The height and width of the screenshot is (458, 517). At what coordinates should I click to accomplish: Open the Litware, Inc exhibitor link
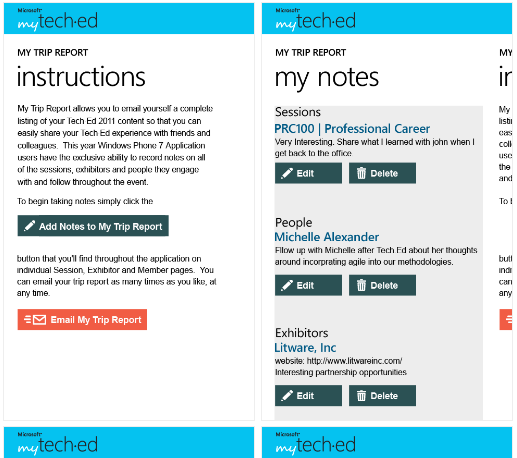pyautogui.click(x=305, y=348)
